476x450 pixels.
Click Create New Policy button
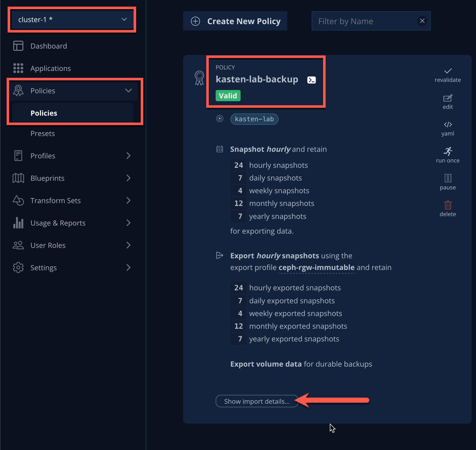click(x=235, y=21)
